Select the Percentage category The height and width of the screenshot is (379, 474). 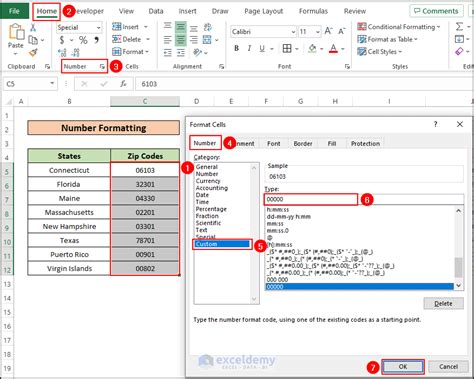(211, 209)
